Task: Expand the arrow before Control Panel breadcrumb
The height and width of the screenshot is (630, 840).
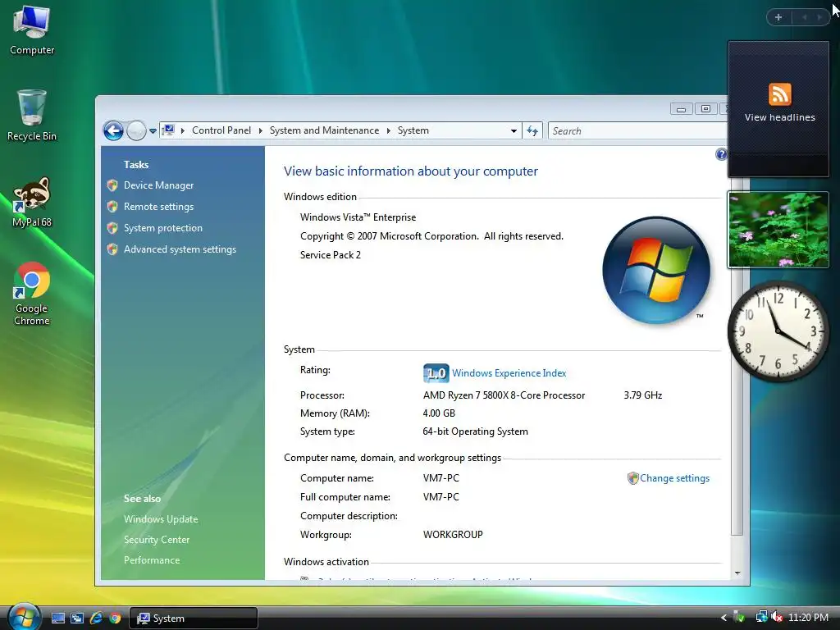Action: coord(183,130)
